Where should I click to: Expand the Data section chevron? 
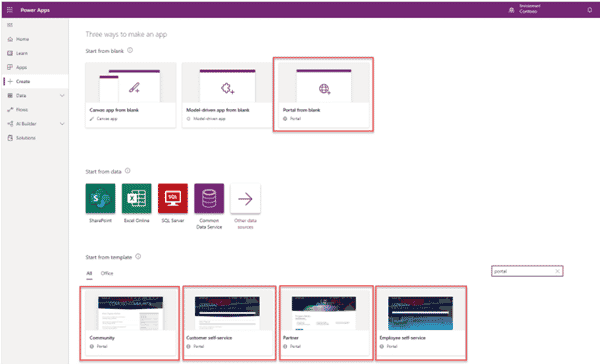[x=62, y=96]
